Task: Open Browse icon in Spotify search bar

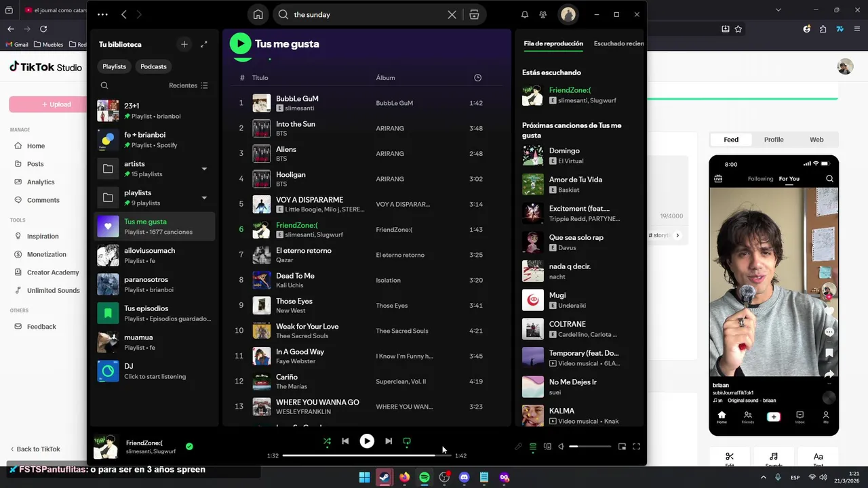Action: [474, 14]
